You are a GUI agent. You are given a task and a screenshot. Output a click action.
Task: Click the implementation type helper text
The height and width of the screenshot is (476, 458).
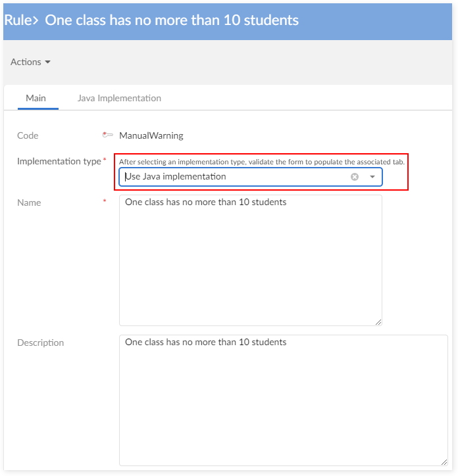tap(262, 161)
